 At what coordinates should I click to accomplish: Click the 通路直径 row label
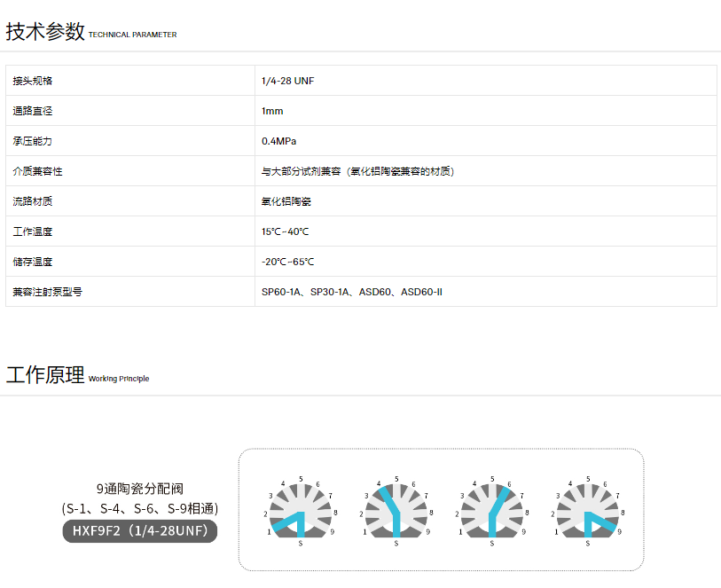coord(33,111)
